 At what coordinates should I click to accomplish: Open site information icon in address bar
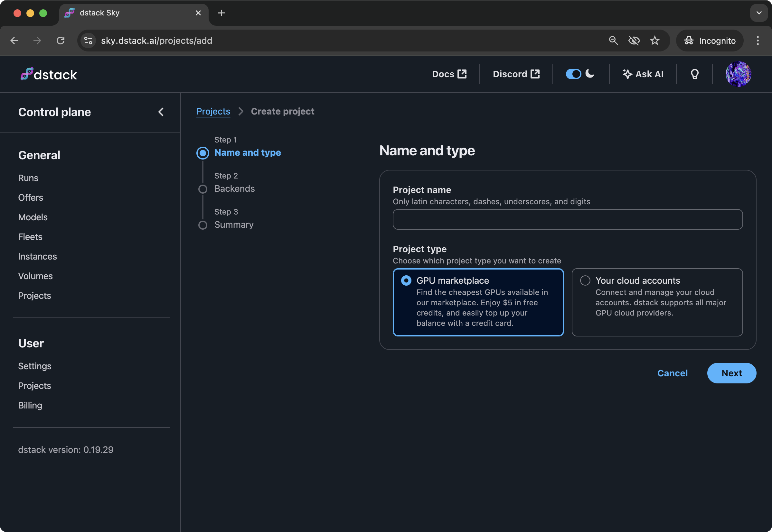coord(89,41)
